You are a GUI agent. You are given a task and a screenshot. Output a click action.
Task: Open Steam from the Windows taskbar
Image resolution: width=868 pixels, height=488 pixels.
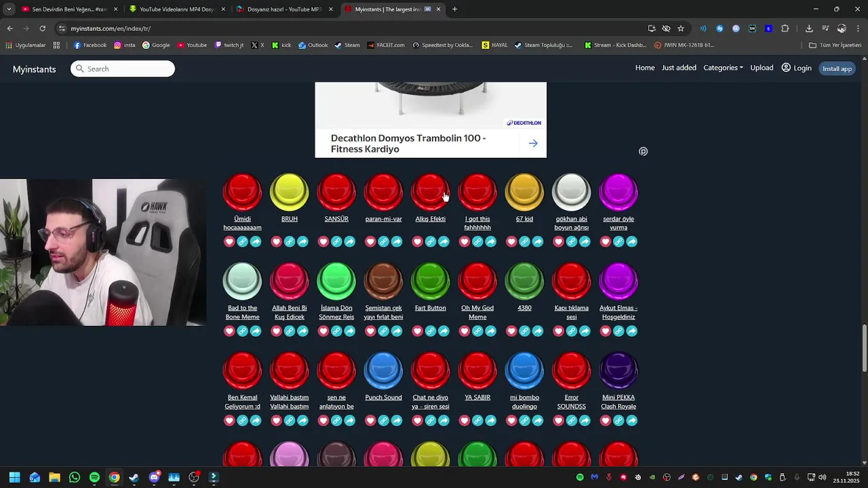pyautogui.click(x=134, y=477)
